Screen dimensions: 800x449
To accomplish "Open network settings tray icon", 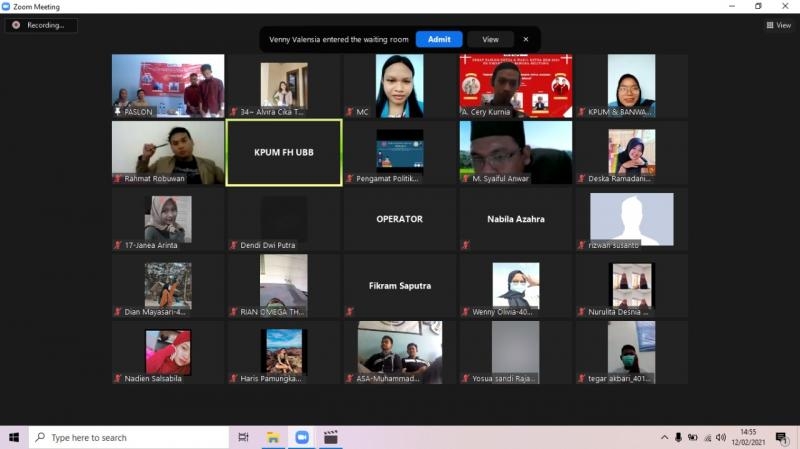I will pyautogui.click(x=707, y=437).
